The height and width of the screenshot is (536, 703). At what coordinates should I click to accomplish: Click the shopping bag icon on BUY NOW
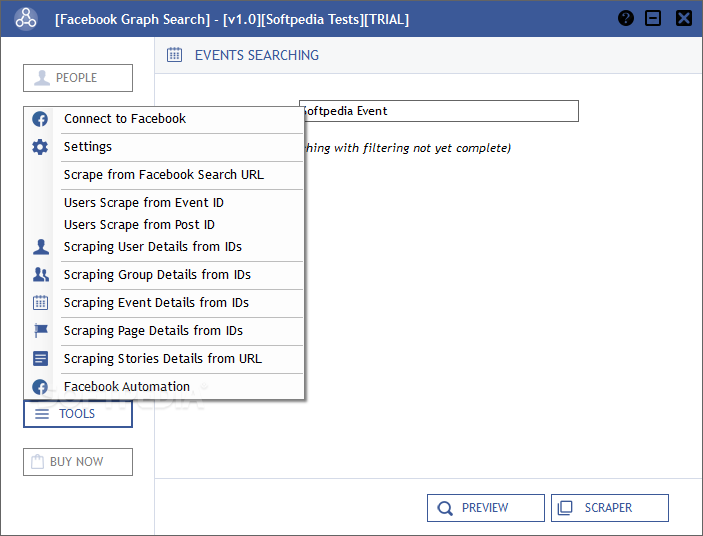point(37,462)
